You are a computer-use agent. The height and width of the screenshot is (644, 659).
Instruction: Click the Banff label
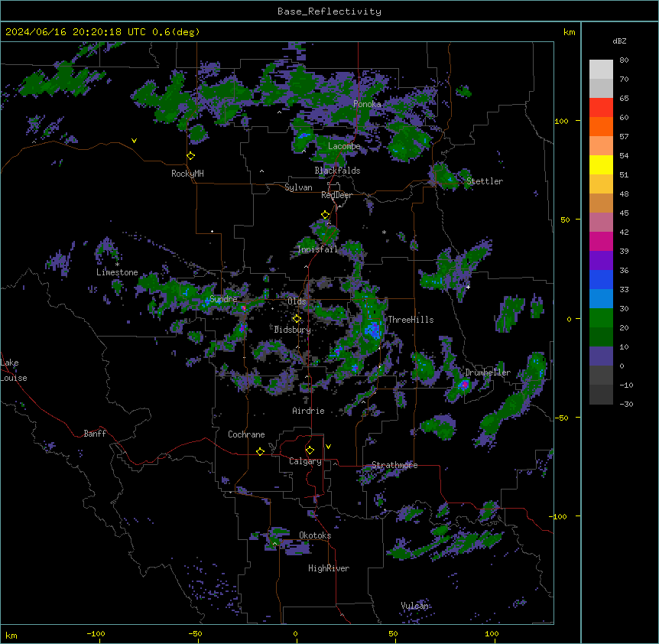[x=95, y=434]
